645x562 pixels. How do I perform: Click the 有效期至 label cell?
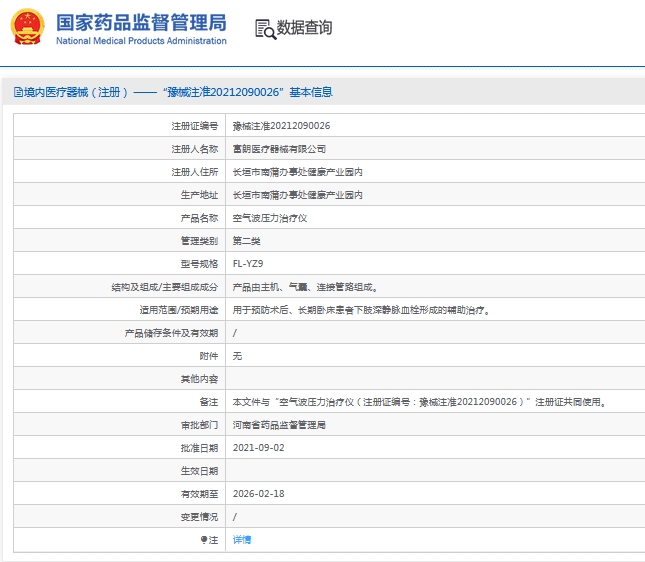120,494
